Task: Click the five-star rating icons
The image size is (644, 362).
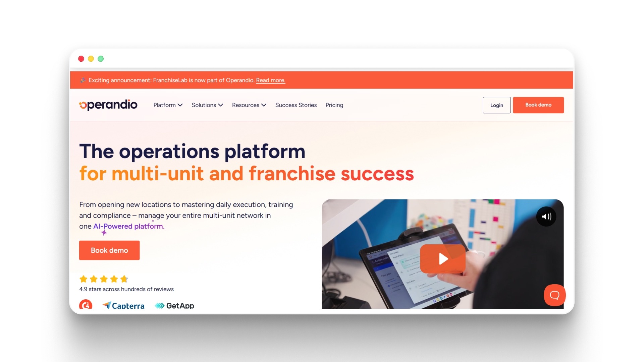Action: (x=104, y=279)
